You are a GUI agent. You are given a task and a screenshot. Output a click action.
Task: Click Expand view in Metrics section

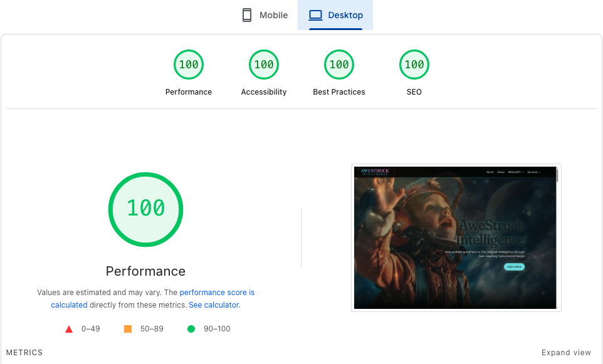566,353
